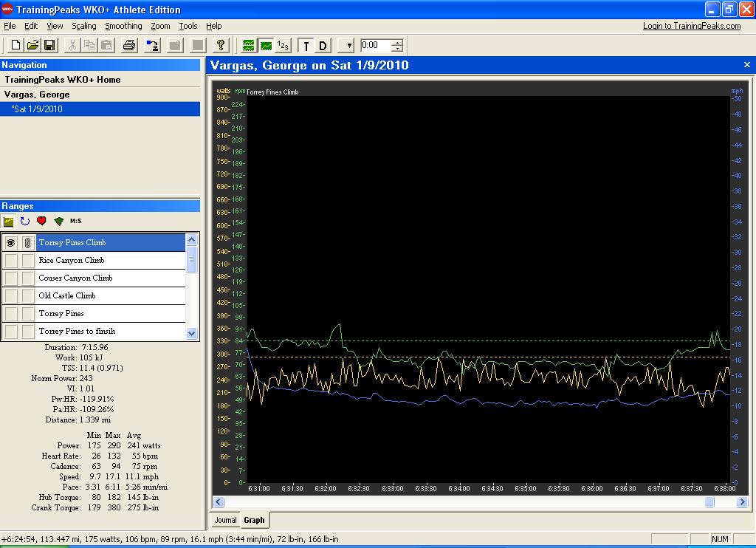
Task: Click the up arrow on the 0:00 spinner
Action: coord(397,42)
